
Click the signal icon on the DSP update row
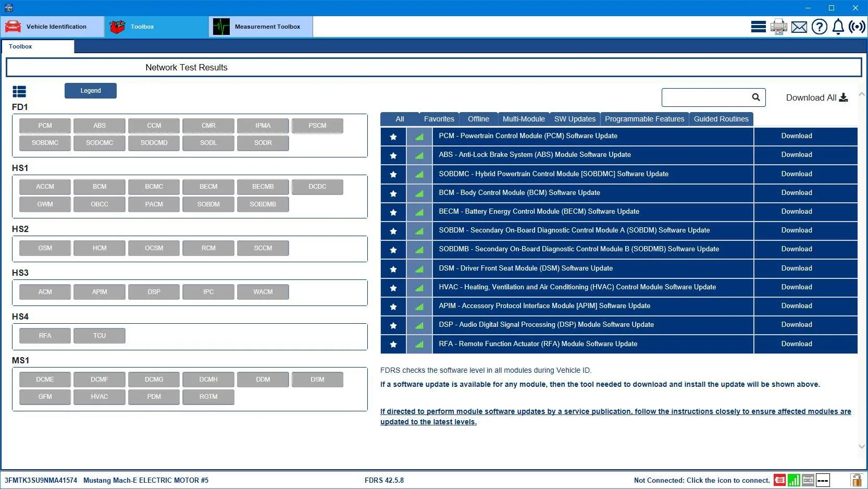pyautogui.click(x=419, y=325)
